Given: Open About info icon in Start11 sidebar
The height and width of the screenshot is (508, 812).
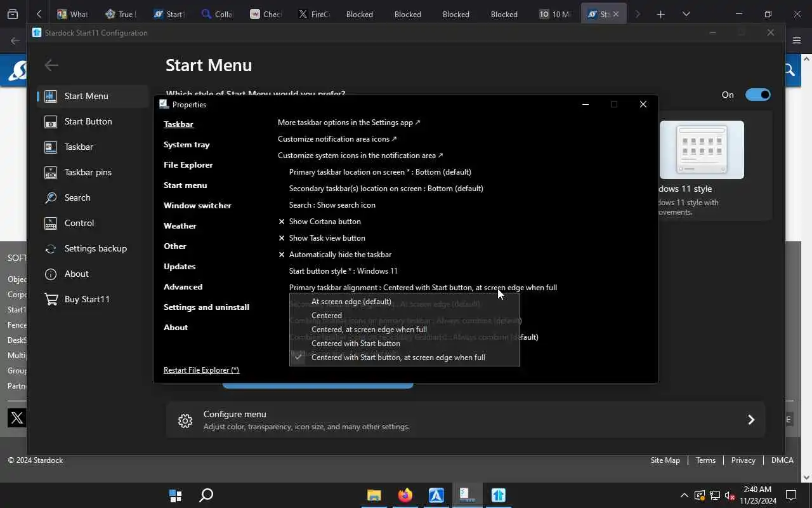Looking at the screenshot, I should click(51, 274).
